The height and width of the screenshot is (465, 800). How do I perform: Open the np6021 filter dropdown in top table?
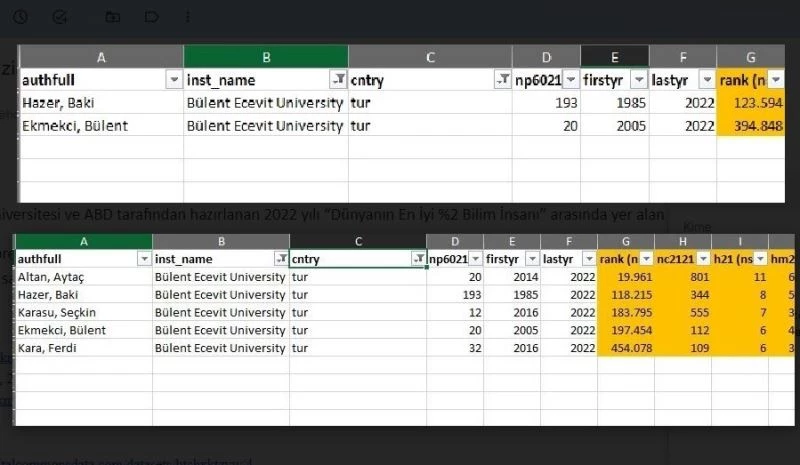click(x=570, y=80)
